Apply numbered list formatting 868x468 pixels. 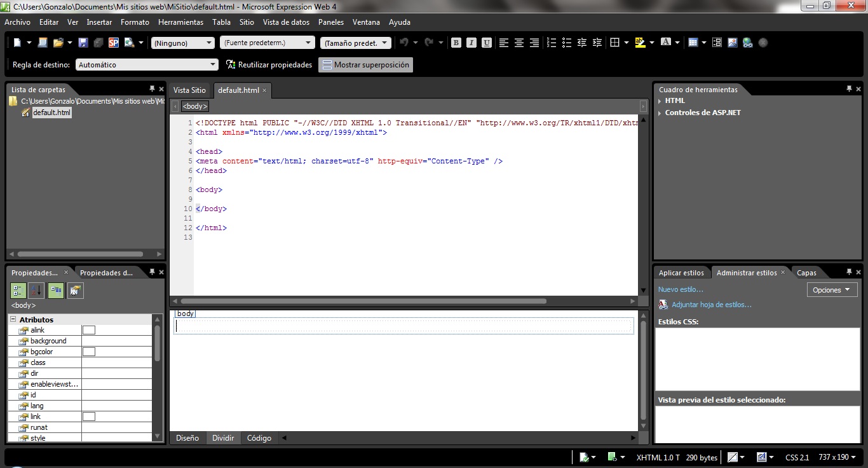552,43
